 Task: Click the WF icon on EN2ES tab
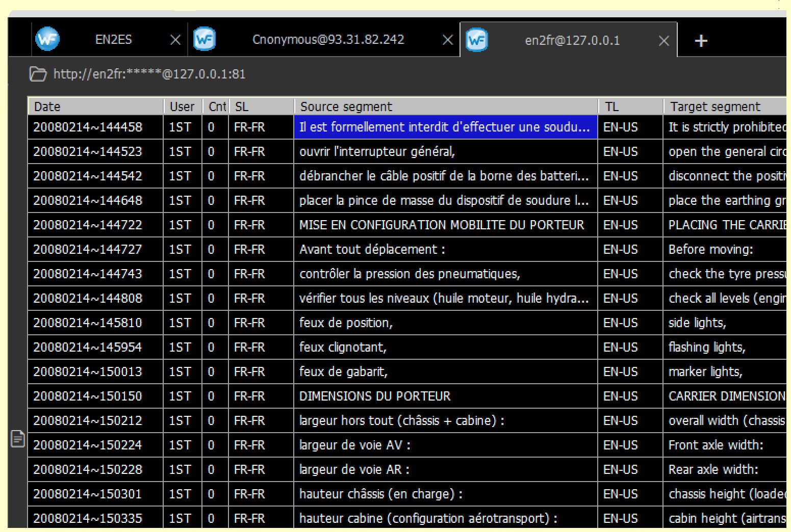pos(47,39)
